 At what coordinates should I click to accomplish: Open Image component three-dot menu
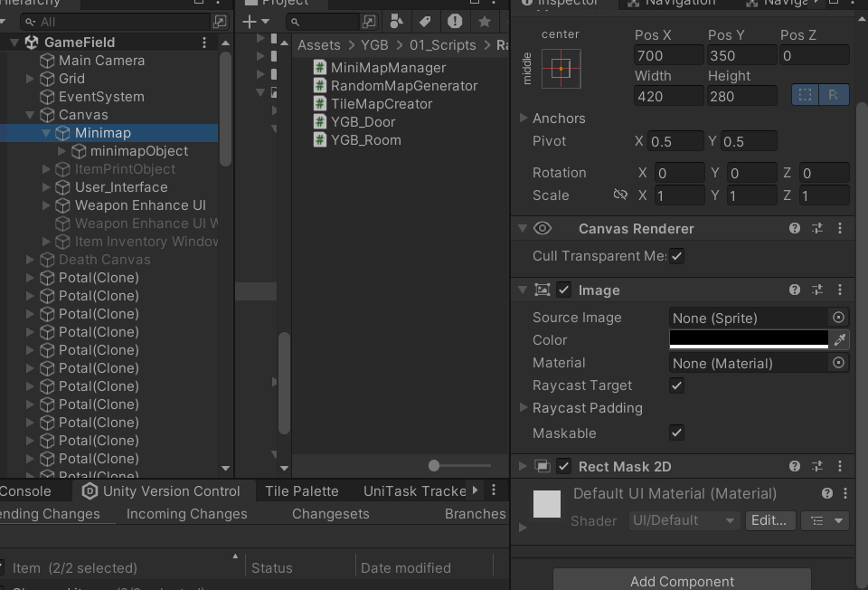pos(840,290)
